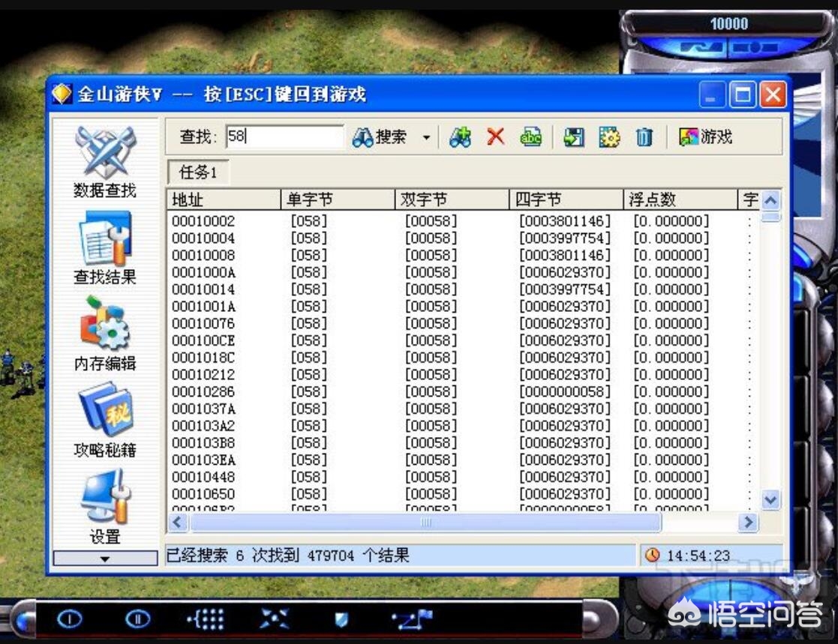This screenshot has width=838, height=644.
Task: Click the 单字节 single-byte column header
Action: click(338, 199)
